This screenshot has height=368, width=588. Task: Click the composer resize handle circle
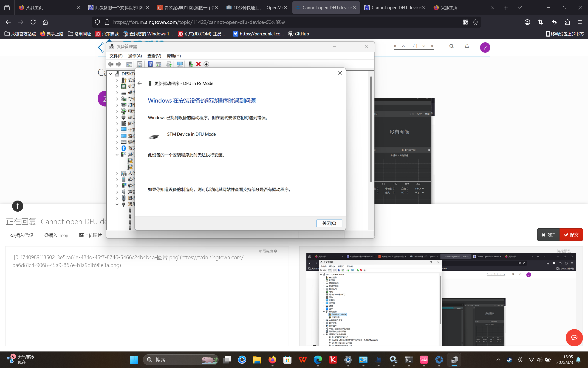(17, 206)
